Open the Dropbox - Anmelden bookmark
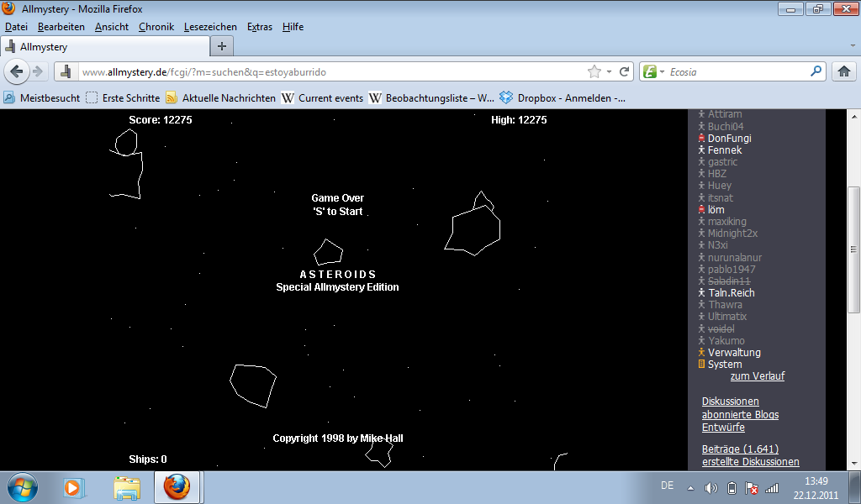Image resolution: width=861 pixels, height=504 pixels. (x=563, y=98)
